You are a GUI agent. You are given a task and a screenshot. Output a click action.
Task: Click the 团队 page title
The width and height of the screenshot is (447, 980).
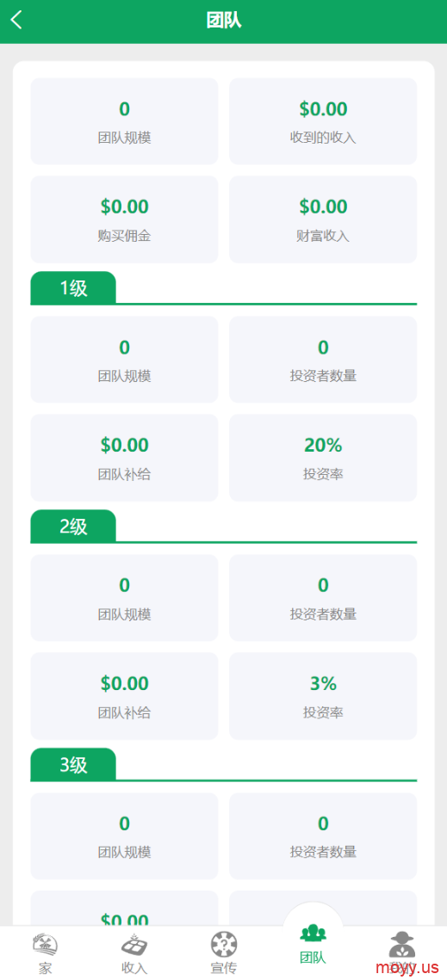[x=224, y=20]
